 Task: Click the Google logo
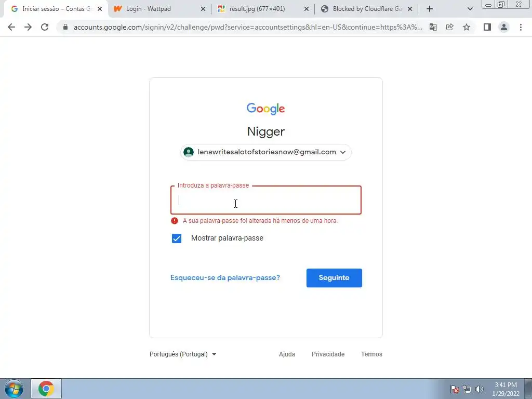(x=265, y=109)
